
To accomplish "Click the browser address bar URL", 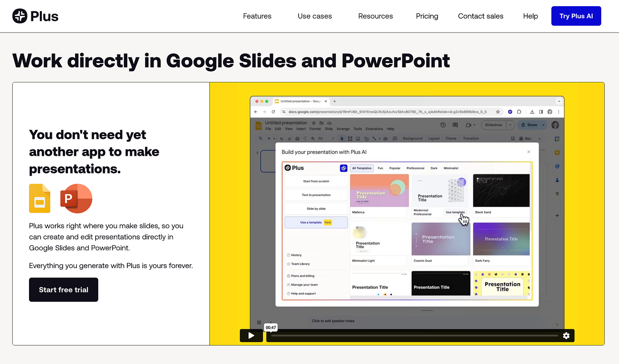I will [x=387, y=112].
